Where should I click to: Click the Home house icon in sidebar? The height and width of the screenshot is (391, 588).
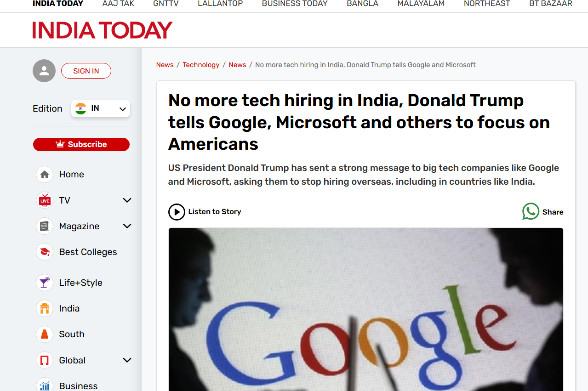45,175
